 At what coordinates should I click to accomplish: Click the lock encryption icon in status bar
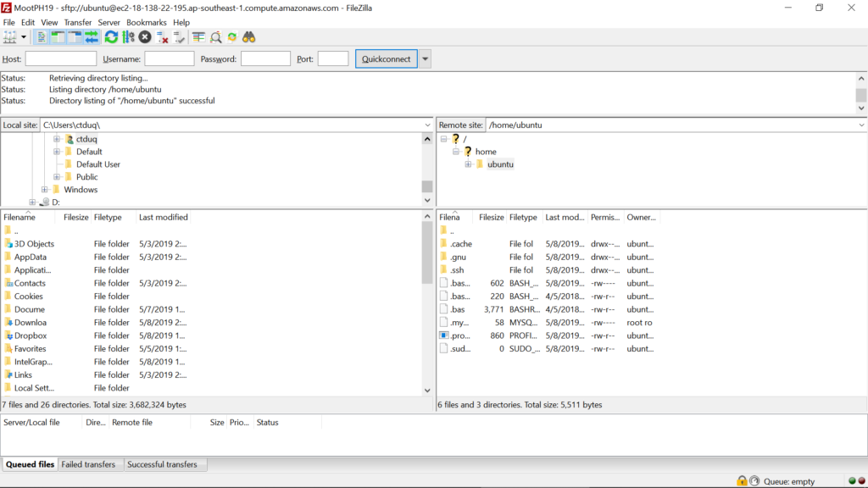click(742, 481)
